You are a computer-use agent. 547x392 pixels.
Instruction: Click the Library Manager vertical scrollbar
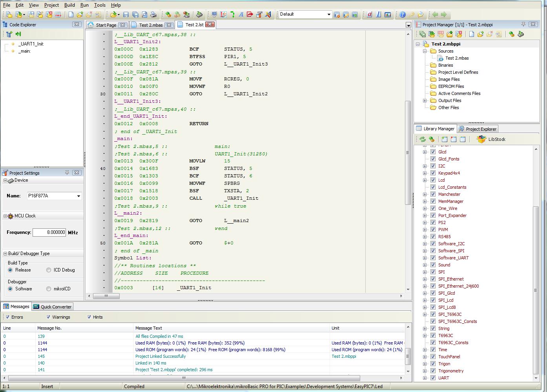pyautogui.click(x=536, y=263)
